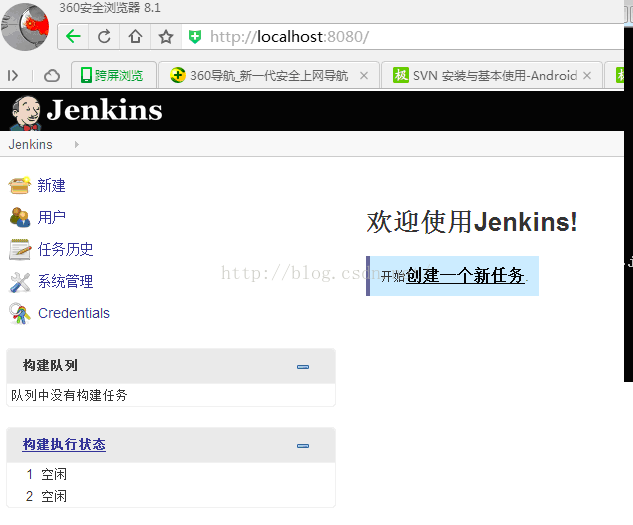Open the 用户 link
Viewport: 633px width, 525px height.
(x=52, y=217)
